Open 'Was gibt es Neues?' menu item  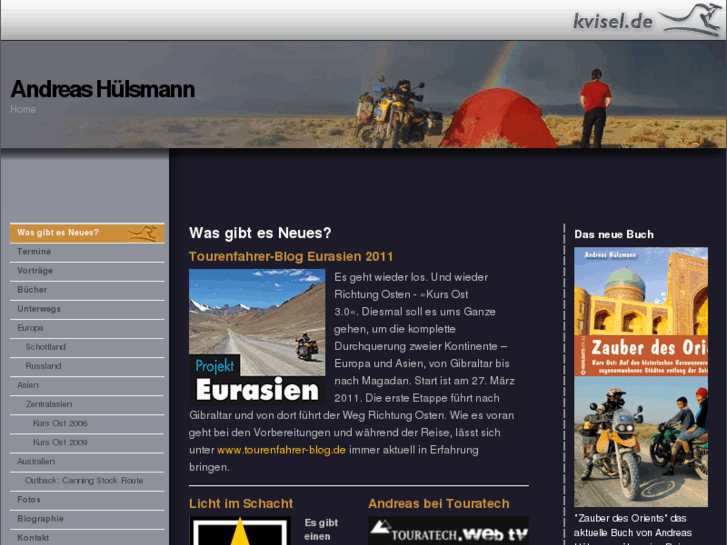[x=87, y=233]
